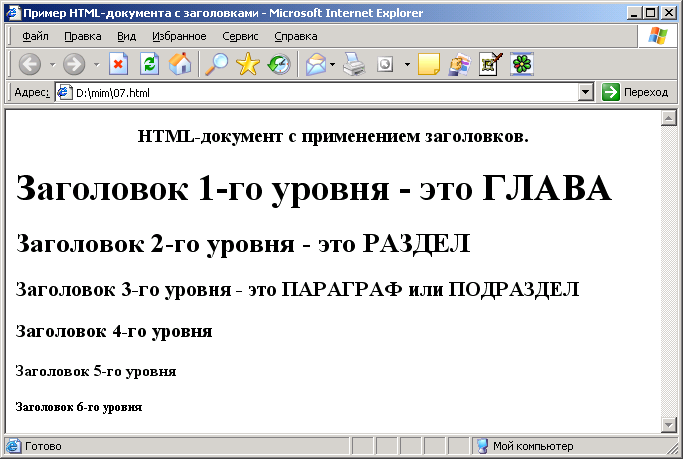The height and width of the screenshot is (459, 683).
Task: Click the ICQ flower toolbar icon
Action: pyautogui.click(x=522, y=64)
